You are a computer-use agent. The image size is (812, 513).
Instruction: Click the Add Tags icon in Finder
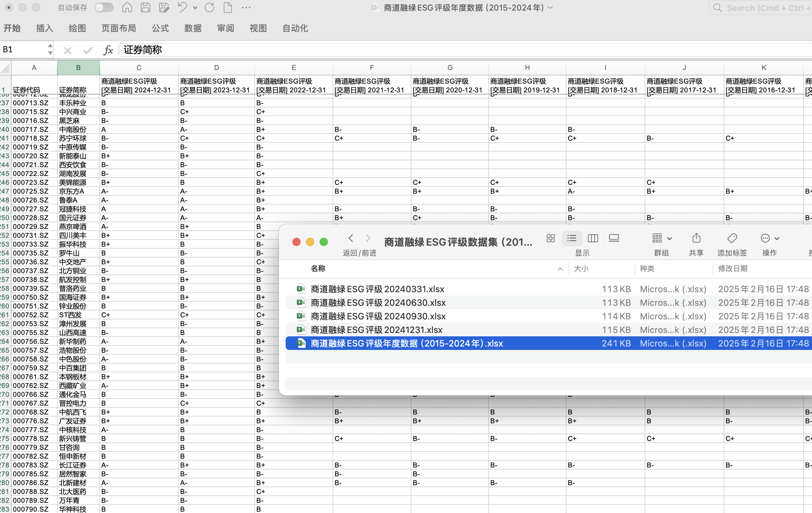(732, 238)
